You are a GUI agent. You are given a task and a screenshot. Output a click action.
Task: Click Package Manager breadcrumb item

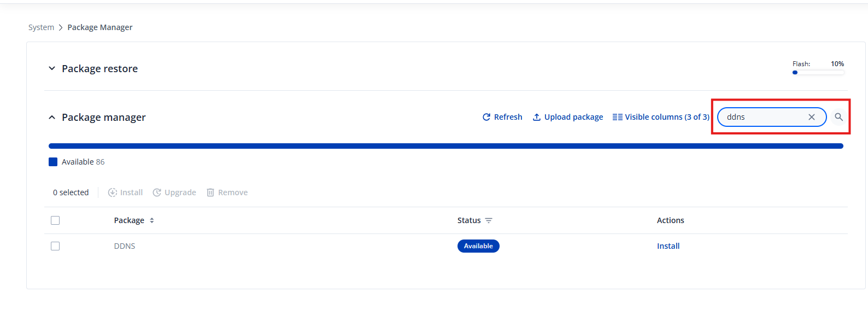(100, 27)
